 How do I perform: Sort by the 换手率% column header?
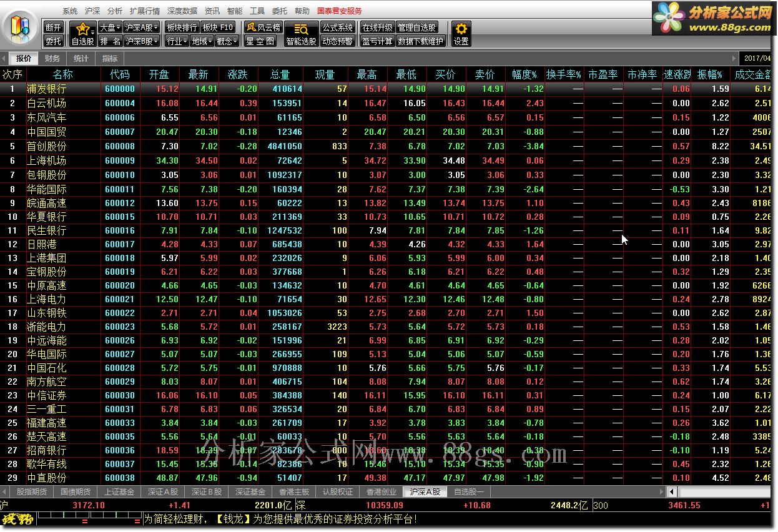(x=564, y=74)
